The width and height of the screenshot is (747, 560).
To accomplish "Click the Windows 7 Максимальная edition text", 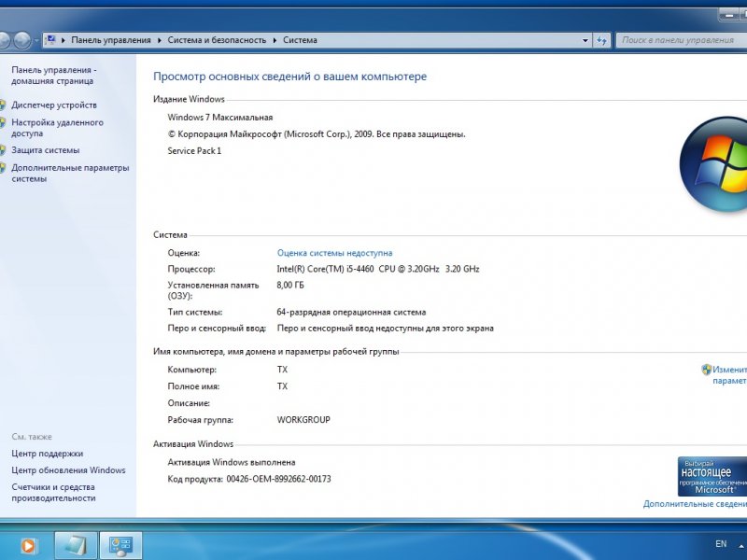I will click(x=220, y=118).
